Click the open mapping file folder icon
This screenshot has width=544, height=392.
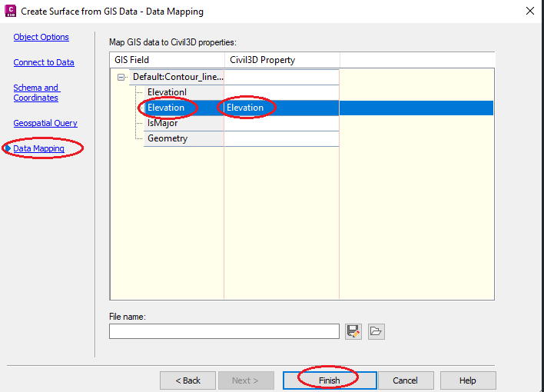pos(376,331)
